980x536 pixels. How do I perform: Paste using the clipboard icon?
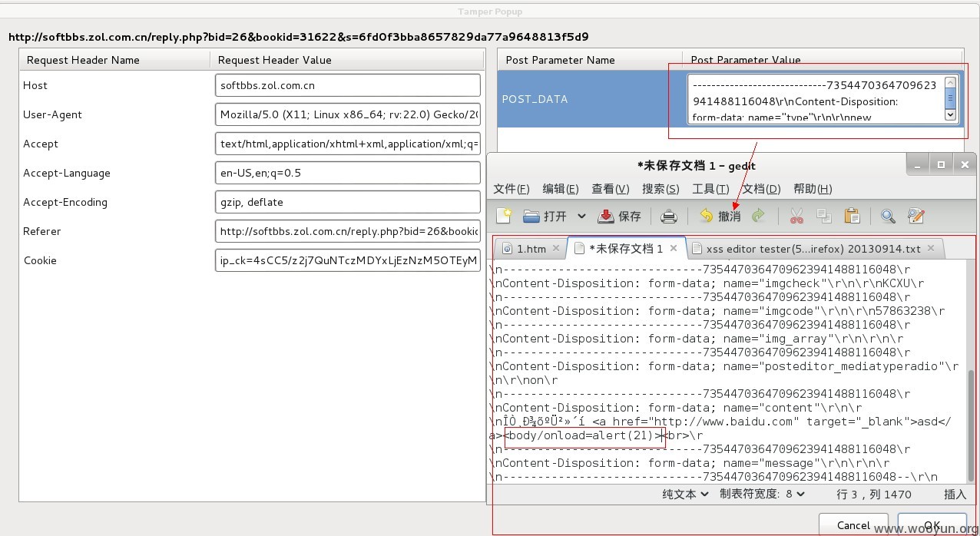point(852,217)
